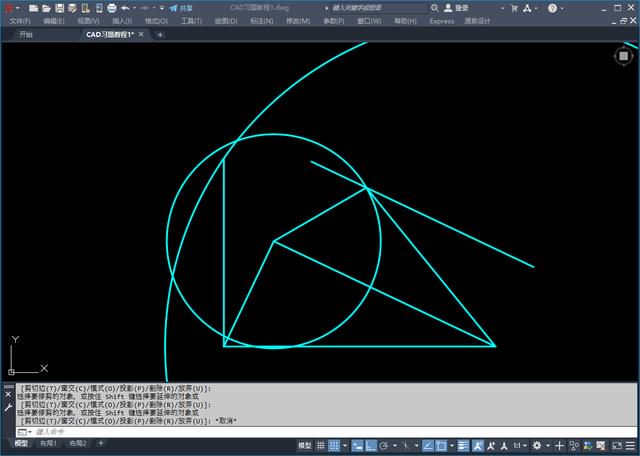Image resolution: width=640 pixels, height=456 pixels.
Task: Switch to the 模型 Model layout tab
Action: point(21,443)
